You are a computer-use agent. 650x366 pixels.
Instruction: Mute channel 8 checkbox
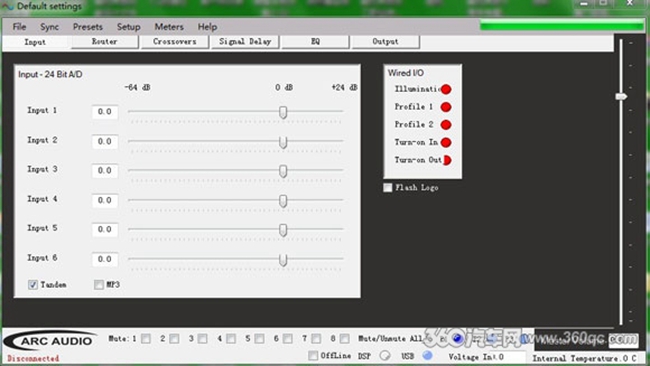(344, 339)
